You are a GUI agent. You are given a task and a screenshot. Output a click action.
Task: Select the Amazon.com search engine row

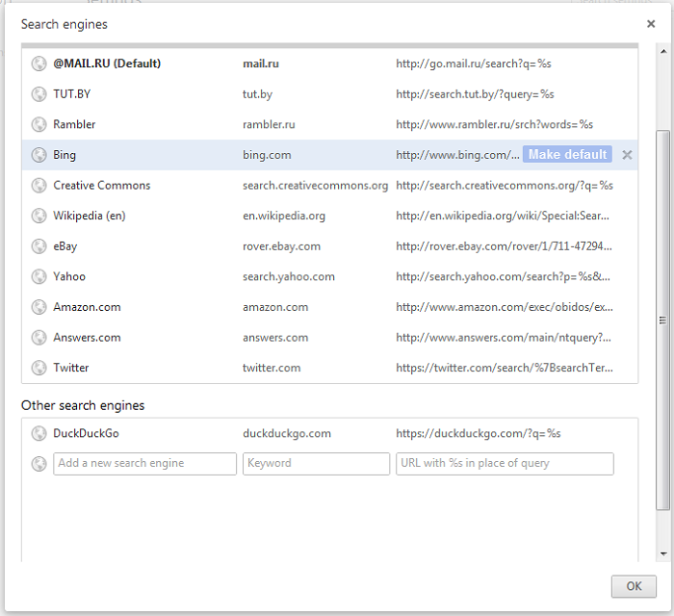pyautogui.click(x=329, y=307)
